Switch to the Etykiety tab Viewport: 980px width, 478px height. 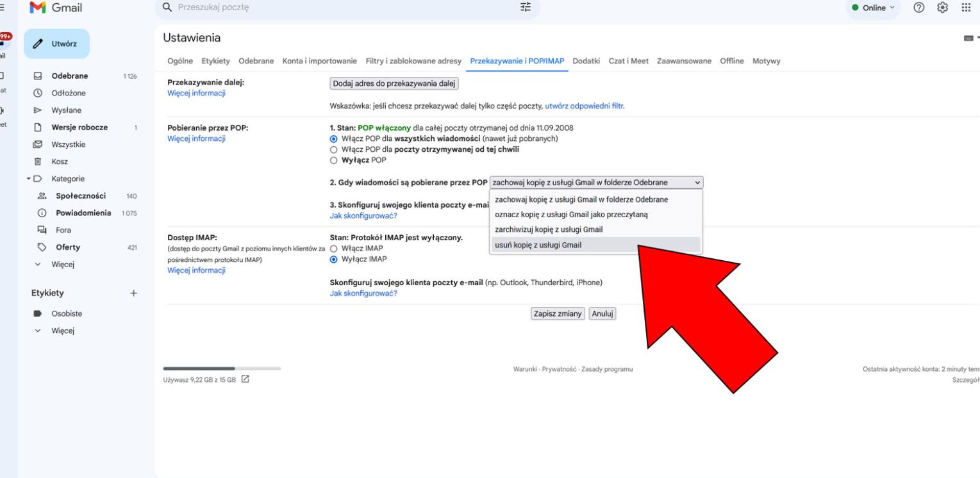tap(215, 61)
